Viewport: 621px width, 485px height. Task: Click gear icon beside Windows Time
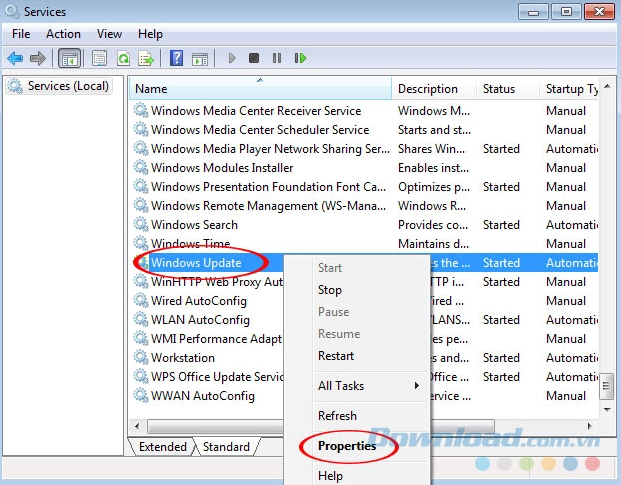click(141, 243)
